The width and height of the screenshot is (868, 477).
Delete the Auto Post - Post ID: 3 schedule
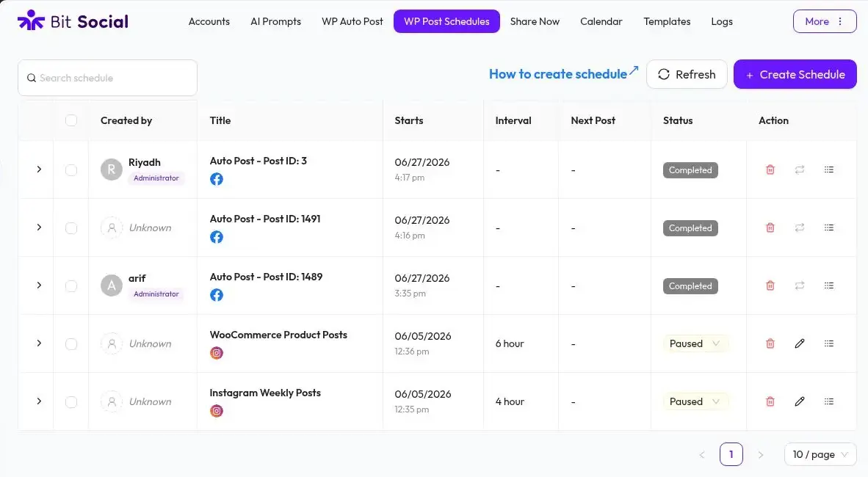pos(770,170)
